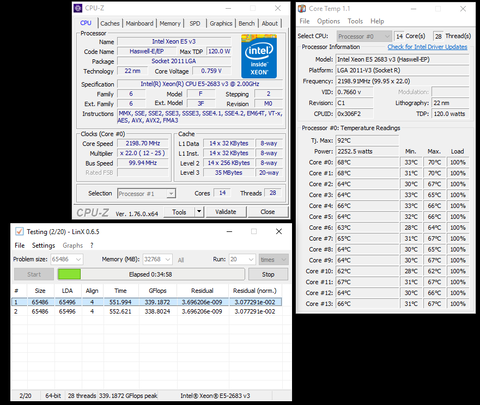Click the LinX elapsed time progress bar
This screenshot has height=405, width=480.
pos(151,274)
